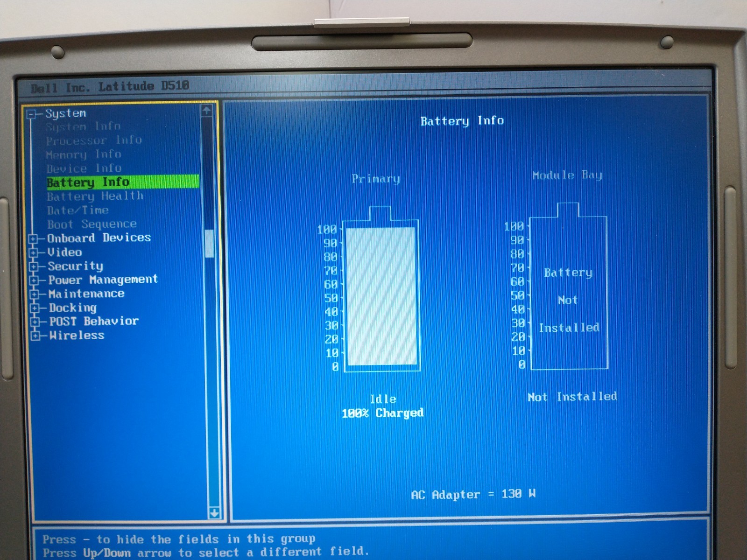Click help text 'Press - to hide the fields'
Image resolution: width=747 pixels, height=560 pixels.
click(x=179, y=539)
